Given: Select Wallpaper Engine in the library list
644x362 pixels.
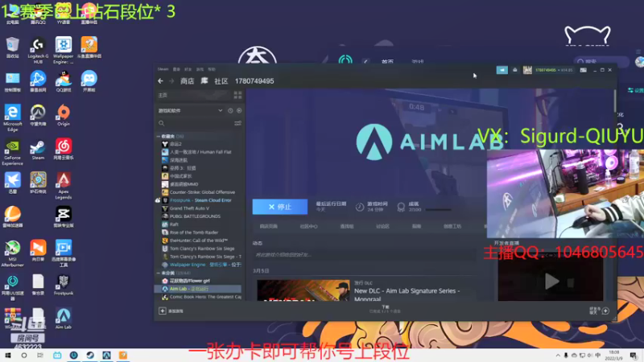Looking at the screenshot, I should (201, 265).
